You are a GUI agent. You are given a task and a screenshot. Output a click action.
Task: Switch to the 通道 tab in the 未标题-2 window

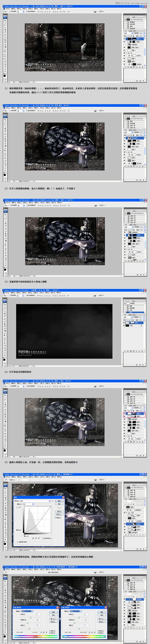click(130, 315)
